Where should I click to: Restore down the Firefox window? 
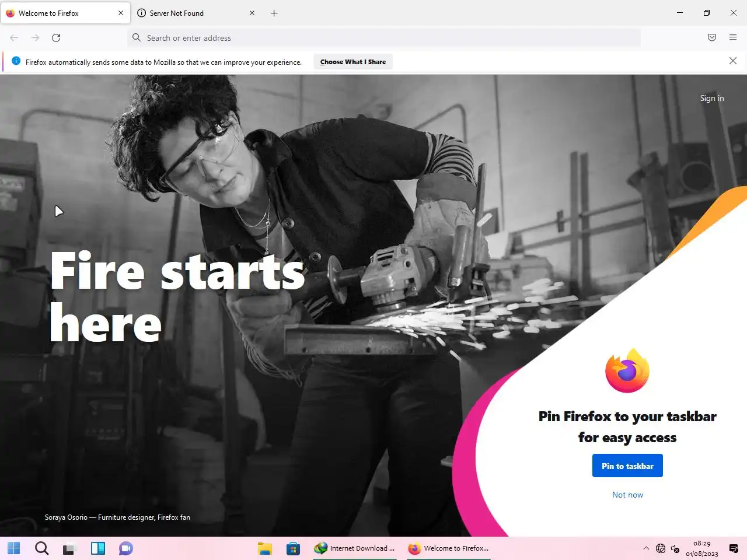(x=707, y=13)
